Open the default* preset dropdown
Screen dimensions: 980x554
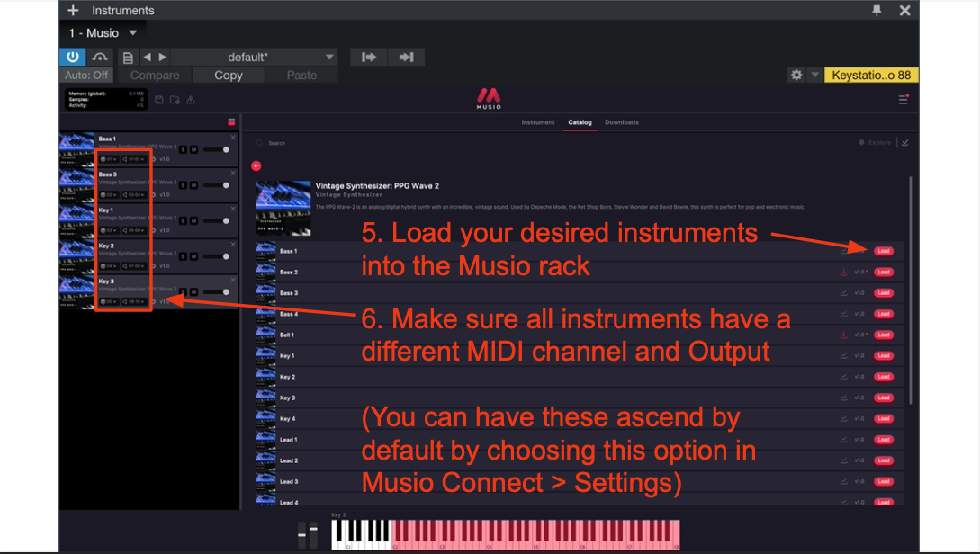click(x=254, y=58)
